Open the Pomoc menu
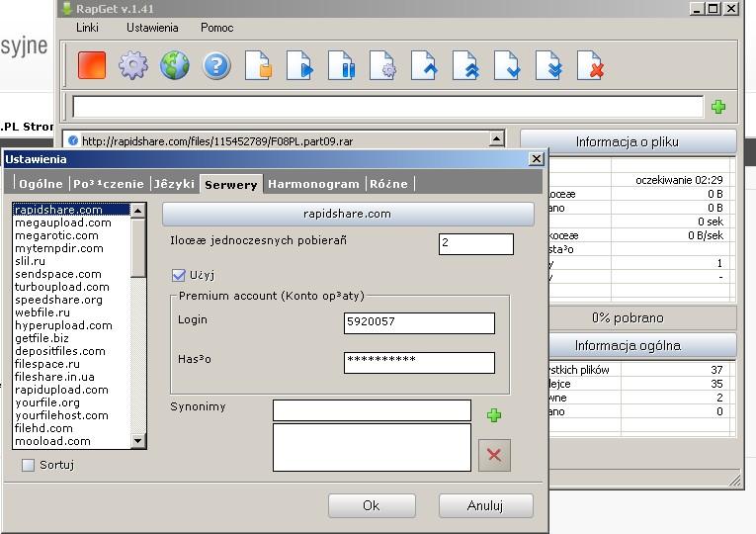The image size is (756, 534). [217, 28]
